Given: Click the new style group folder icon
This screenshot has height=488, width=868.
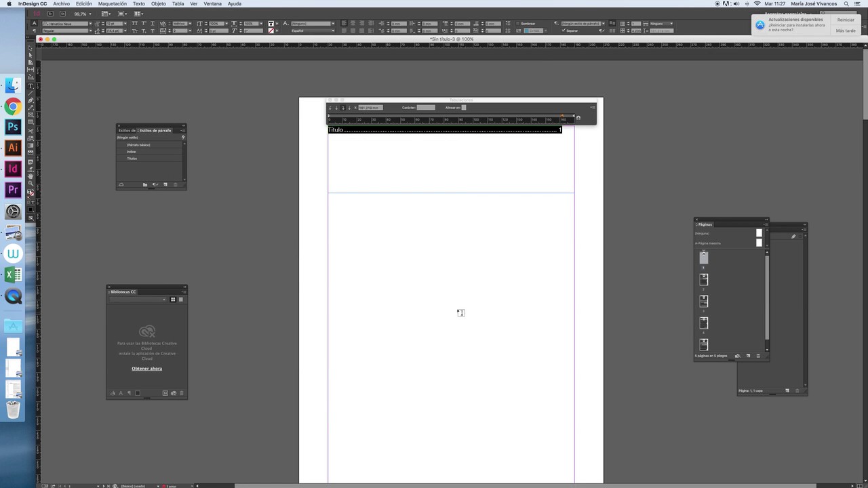Looking at the screenshot, I should [x=145, y=184].
